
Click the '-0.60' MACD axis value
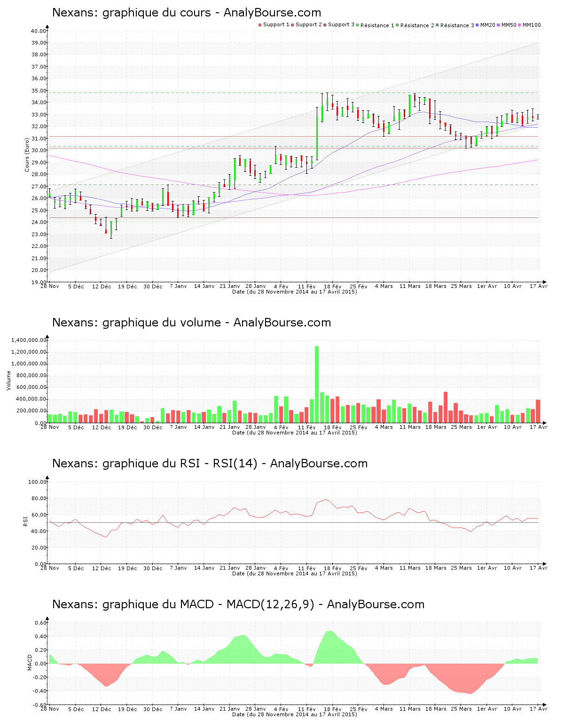click(x=39, y=705)
